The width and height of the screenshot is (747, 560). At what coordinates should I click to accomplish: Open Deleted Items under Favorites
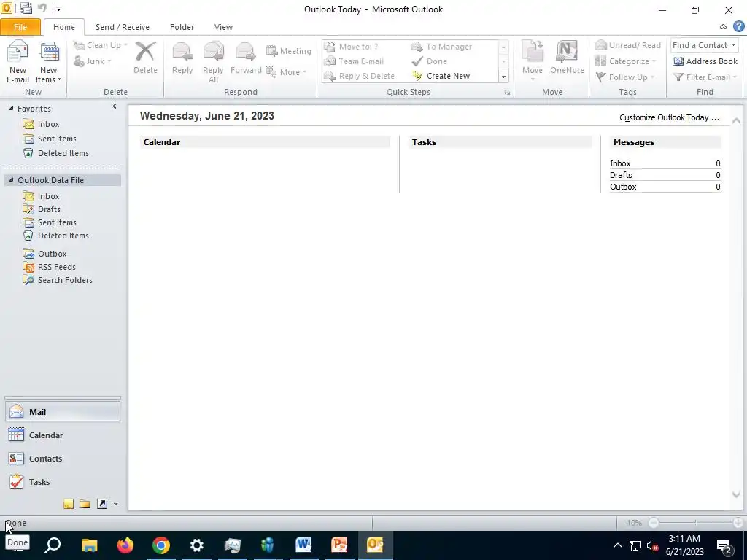pyautogui.click(x=55, y=153)
